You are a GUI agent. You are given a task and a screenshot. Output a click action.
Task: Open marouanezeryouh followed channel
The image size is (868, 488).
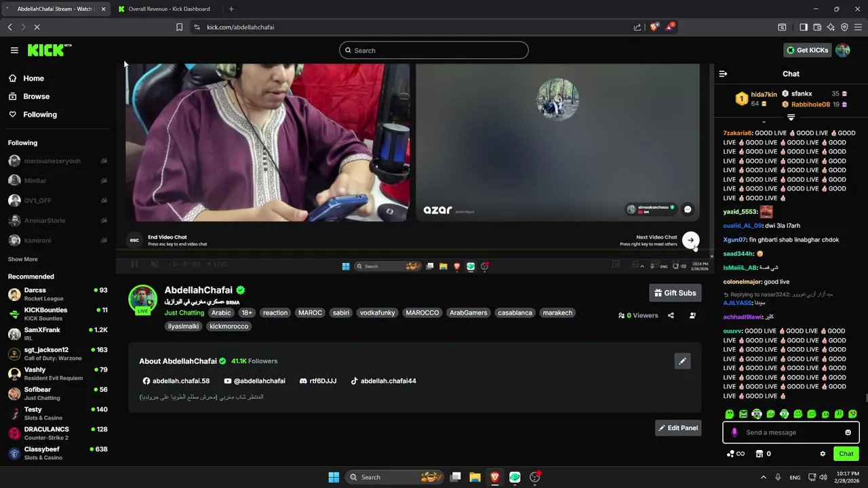[58, 161]
